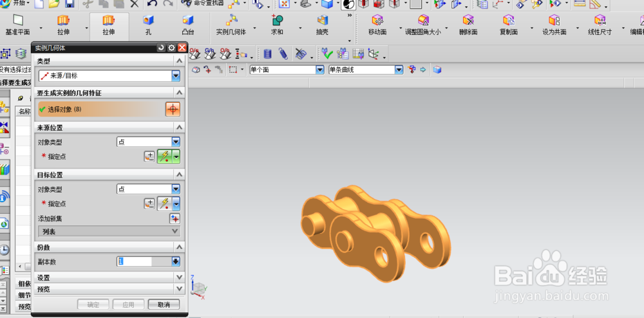Viewport: 644px width, 318px height.
Task: Collapse the 份数 section
Action: click(179, 247)
